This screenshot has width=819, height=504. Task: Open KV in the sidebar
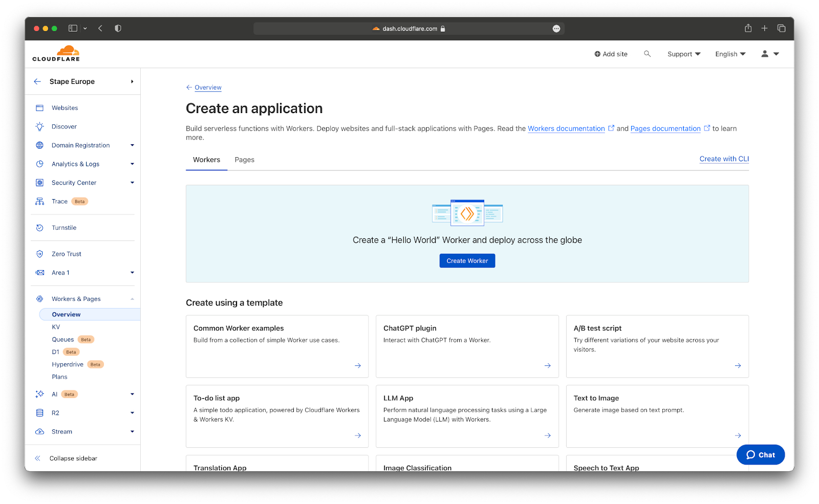point(56,327)
